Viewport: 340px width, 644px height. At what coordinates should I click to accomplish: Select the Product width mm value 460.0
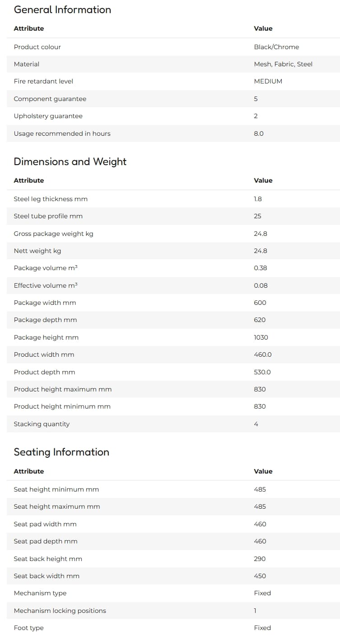263,354
